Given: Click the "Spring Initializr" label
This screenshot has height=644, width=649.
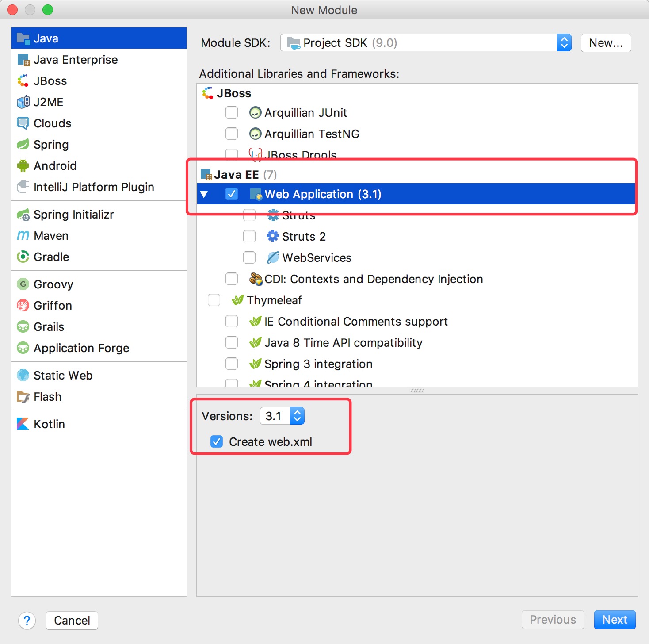Looking at the screenshot, I should click(74, 215).
